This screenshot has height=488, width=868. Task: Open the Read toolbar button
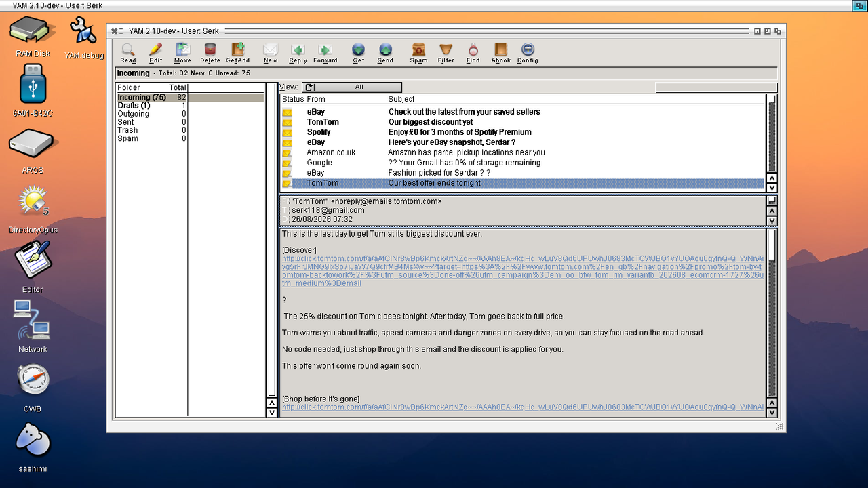(127, 53)
